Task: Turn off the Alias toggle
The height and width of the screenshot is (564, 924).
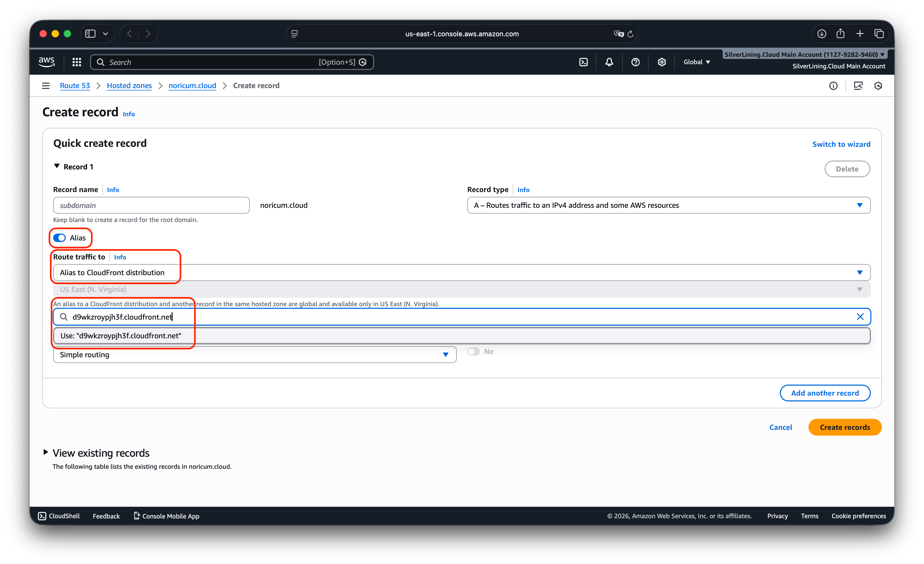Action: pos(60,238)
